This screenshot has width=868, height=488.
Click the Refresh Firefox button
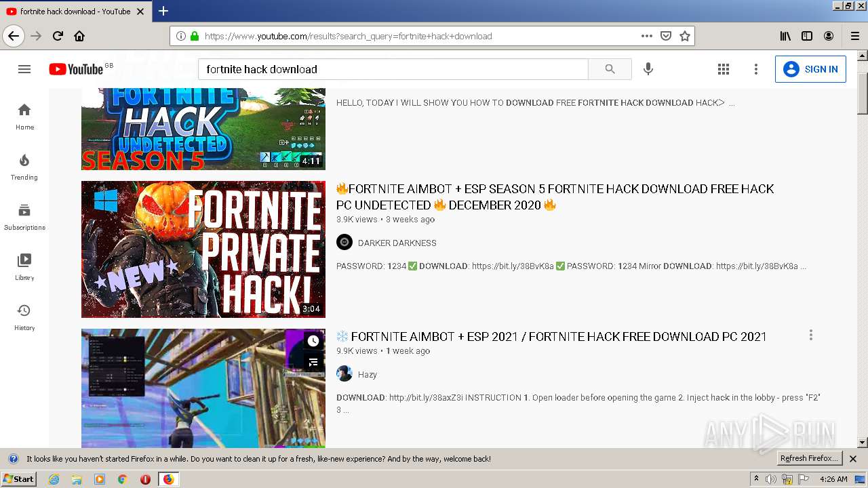pyautogui.click(x=809, y=459)
